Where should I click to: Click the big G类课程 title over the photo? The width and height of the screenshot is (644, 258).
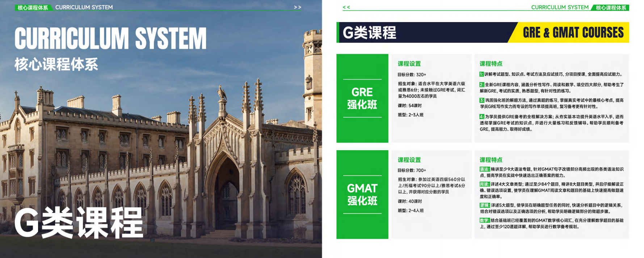79,223
